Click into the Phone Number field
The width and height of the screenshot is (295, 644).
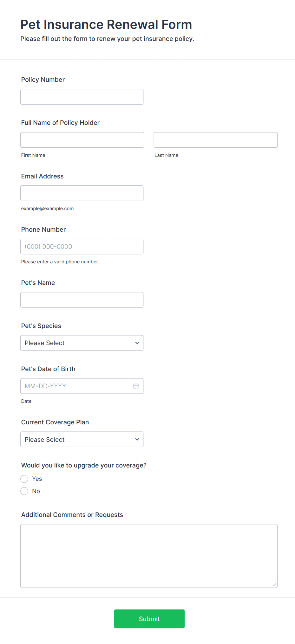click(x=82, y=246)
